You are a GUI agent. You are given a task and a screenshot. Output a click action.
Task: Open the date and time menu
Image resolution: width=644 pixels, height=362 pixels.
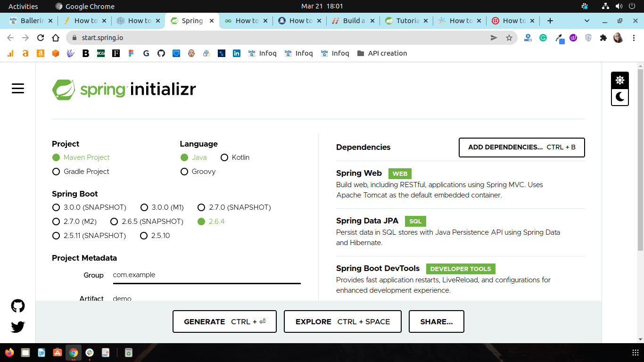coord(322,6)
